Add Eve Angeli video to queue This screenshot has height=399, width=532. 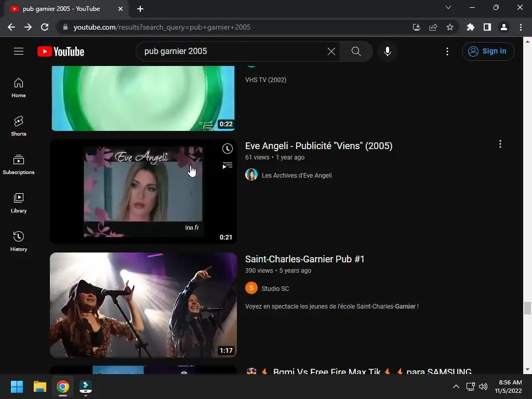(x=228, y=166)
